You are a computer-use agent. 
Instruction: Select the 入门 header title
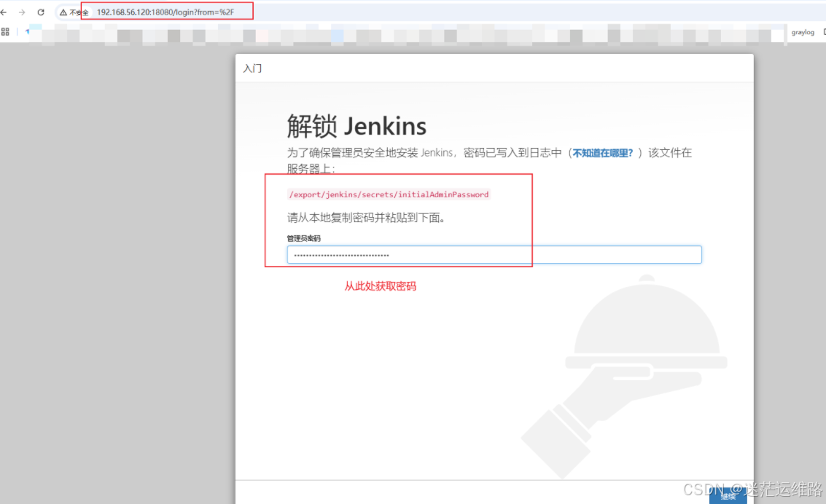(x=252, y=68)
